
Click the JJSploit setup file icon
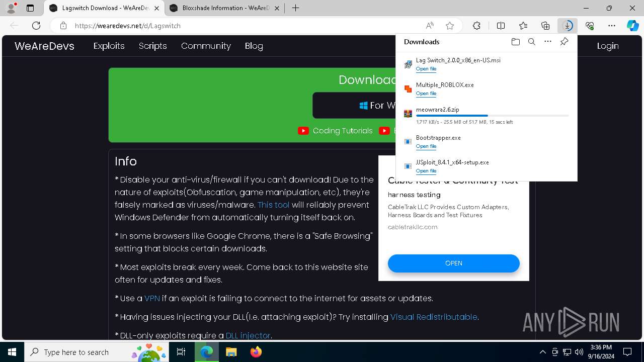tap(408, 166)
